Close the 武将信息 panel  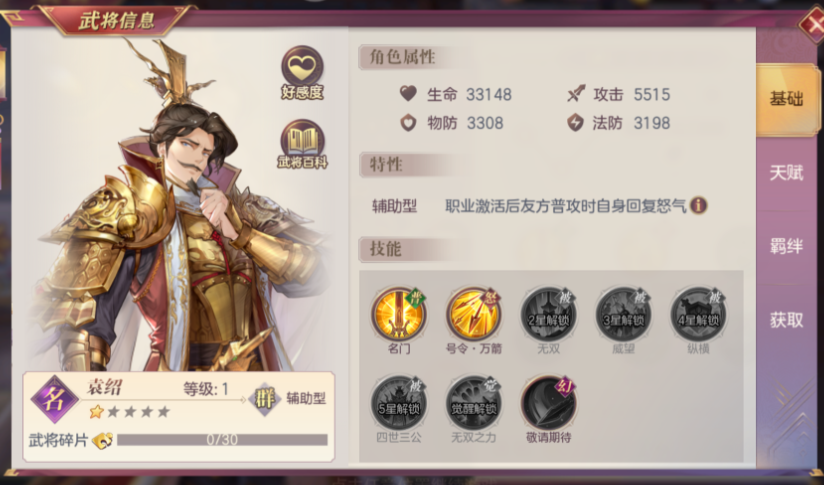[x=812, y=24]
